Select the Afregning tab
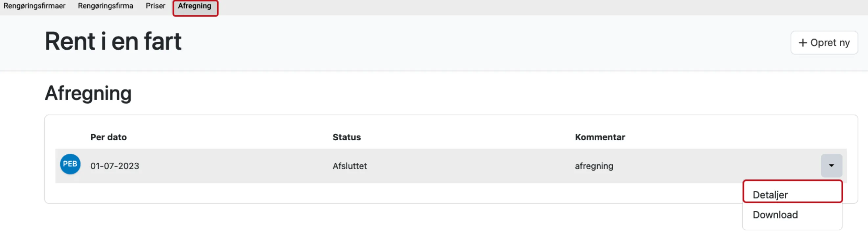The width and height of the screenshot is (868, 234). tap(195, 6)
